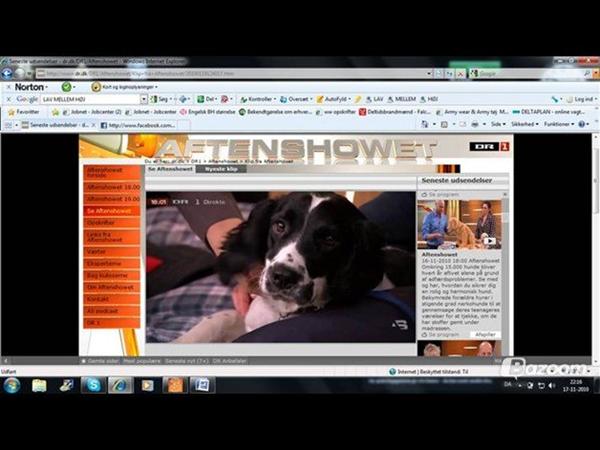The height and width of the screenshot is (450, 600).
Task: Click the add-to-favorites-bar star icon
Action: [56, 112]
